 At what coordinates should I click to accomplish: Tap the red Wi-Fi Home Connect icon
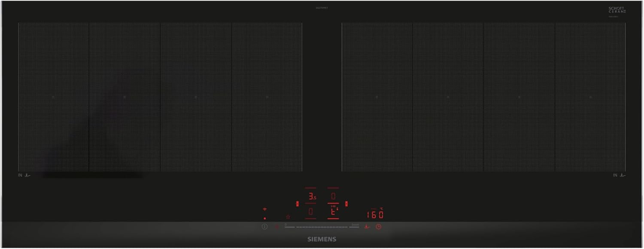(264, 209)
